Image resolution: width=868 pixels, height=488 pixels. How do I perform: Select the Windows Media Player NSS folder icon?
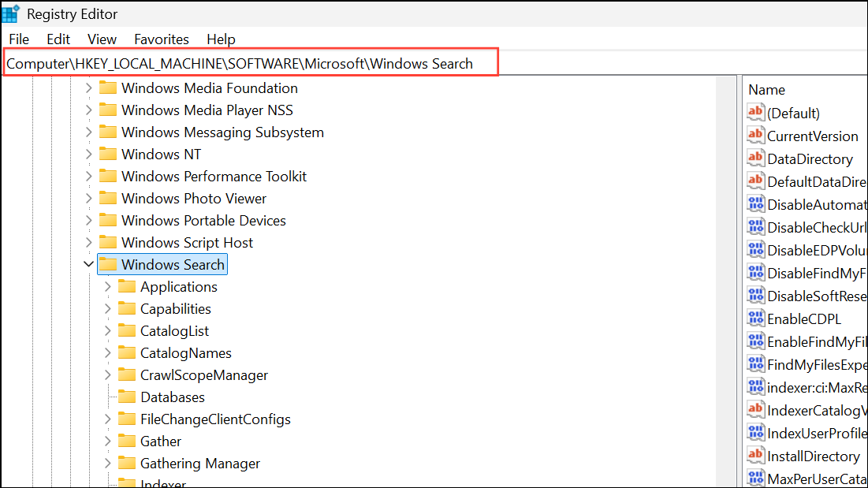point(107,110)
